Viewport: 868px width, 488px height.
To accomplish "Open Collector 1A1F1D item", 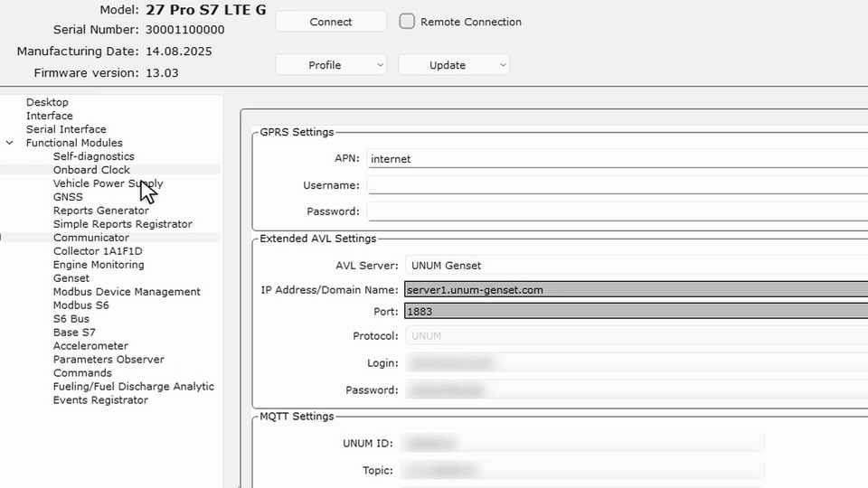I will point(98,251).
